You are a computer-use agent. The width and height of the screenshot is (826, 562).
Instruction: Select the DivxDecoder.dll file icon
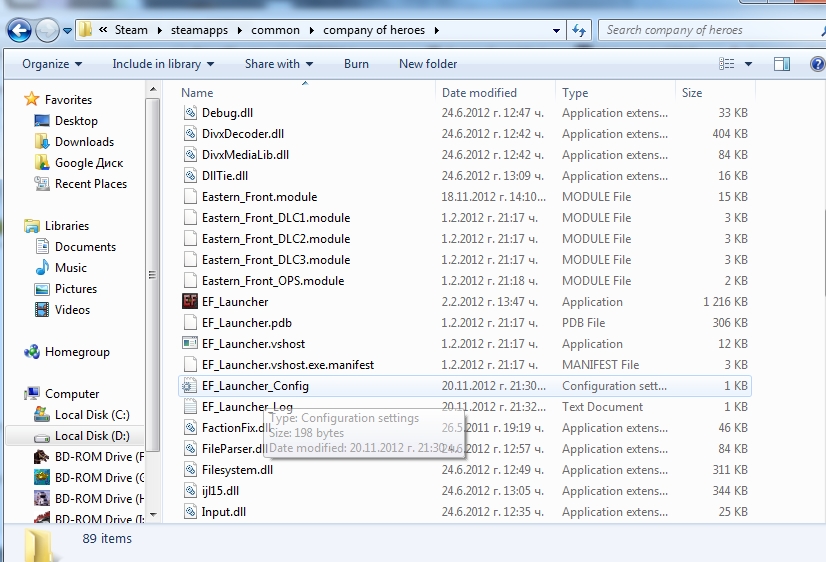pyautogui.click(x=190, y=134)
